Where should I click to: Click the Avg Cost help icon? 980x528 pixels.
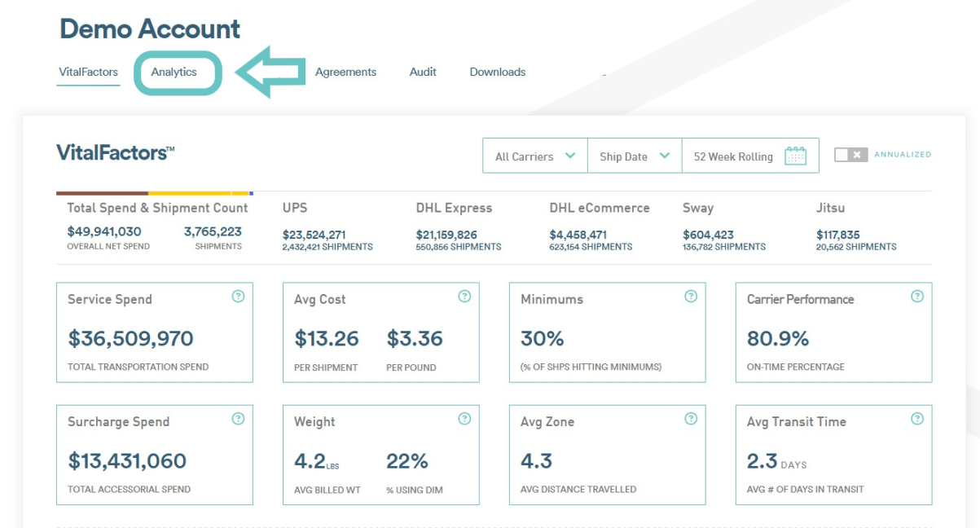pyautogui.click(x=464, y=297)
